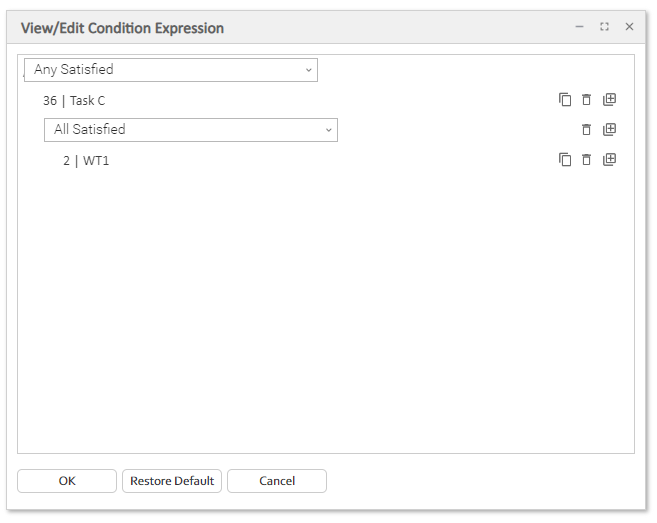The width and height of the screenshot is (657, 523).
Task: Close the View/Edit Condition Expression dialog
Action: point(629,27)
